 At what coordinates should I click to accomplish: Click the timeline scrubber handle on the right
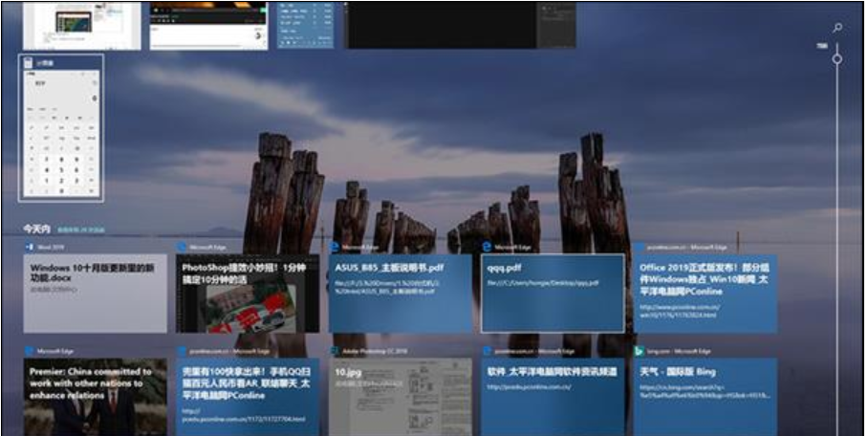[x=836, y=59]
